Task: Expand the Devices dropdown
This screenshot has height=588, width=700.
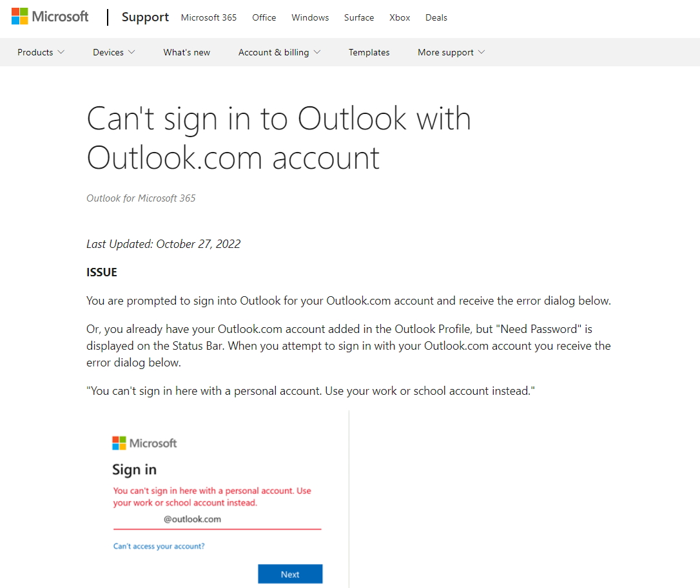Action: [113, 52]
